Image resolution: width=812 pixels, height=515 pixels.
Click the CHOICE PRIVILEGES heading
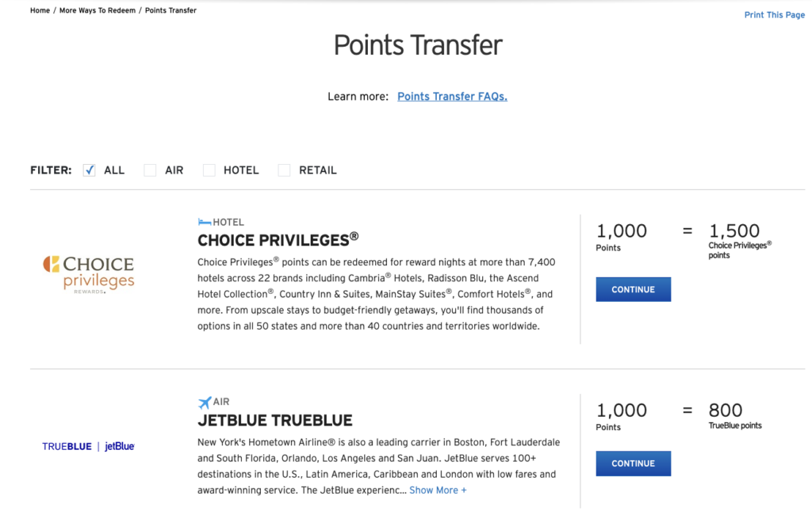[x=278, y=239]
